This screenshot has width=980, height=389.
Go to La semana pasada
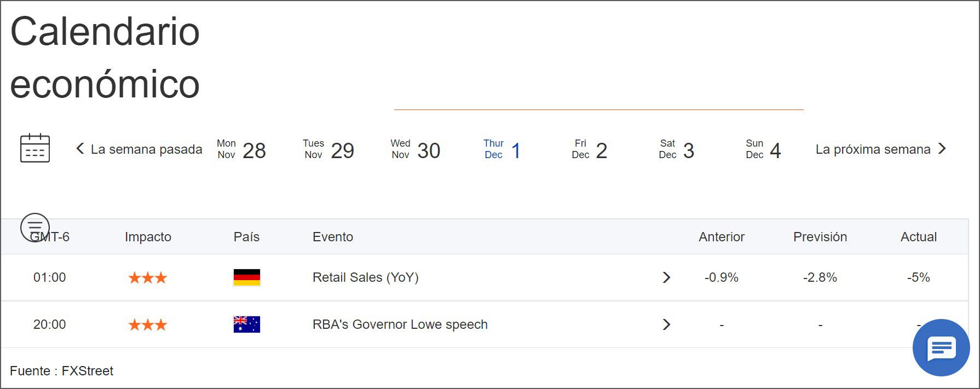tap(139, 149)
